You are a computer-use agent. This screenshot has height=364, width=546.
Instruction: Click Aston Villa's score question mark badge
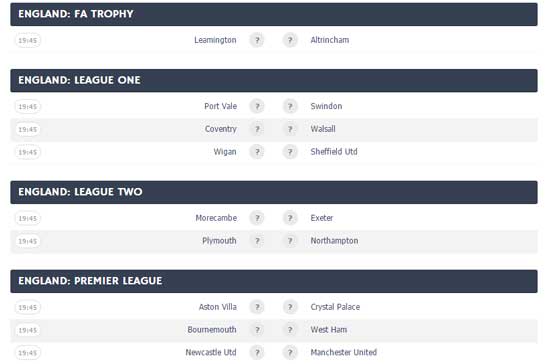[257, 308]
